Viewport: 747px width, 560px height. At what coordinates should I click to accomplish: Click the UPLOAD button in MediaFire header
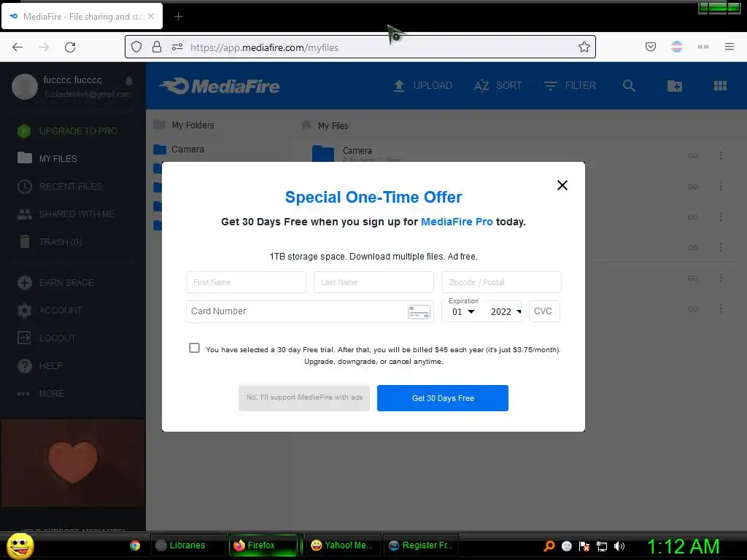tap(422, 86)
